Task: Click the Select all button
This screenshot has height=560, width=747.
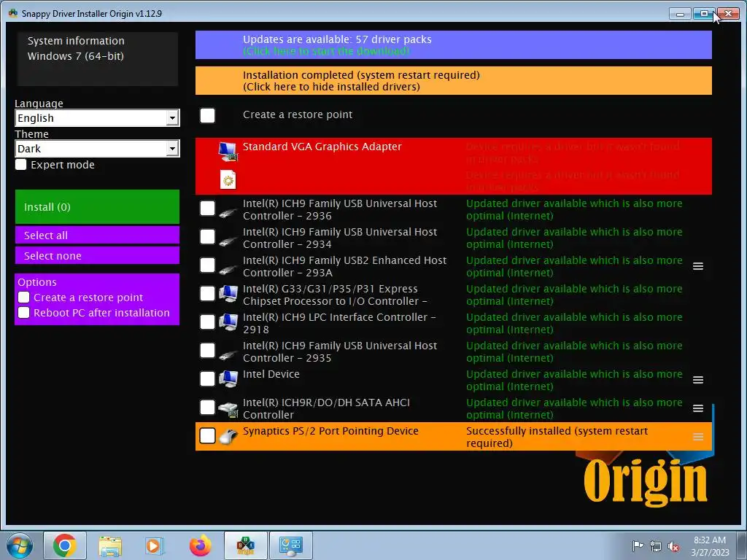Action: (97, 236)
